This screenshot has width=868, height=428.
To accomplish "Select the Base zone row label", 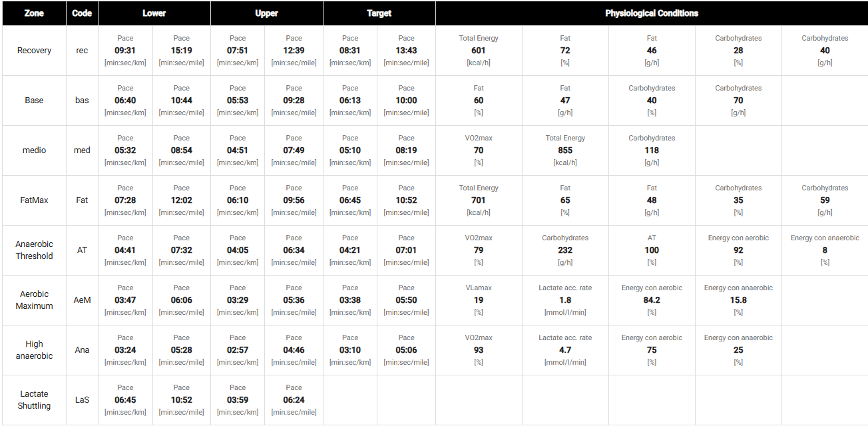I will 34,101.
